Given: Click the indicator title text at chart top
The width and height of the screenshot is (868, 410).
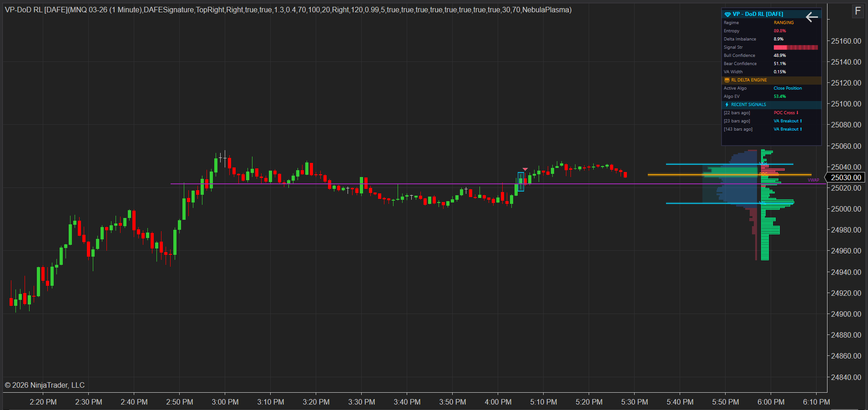Looking at the screenshot, I should [288, 10].
